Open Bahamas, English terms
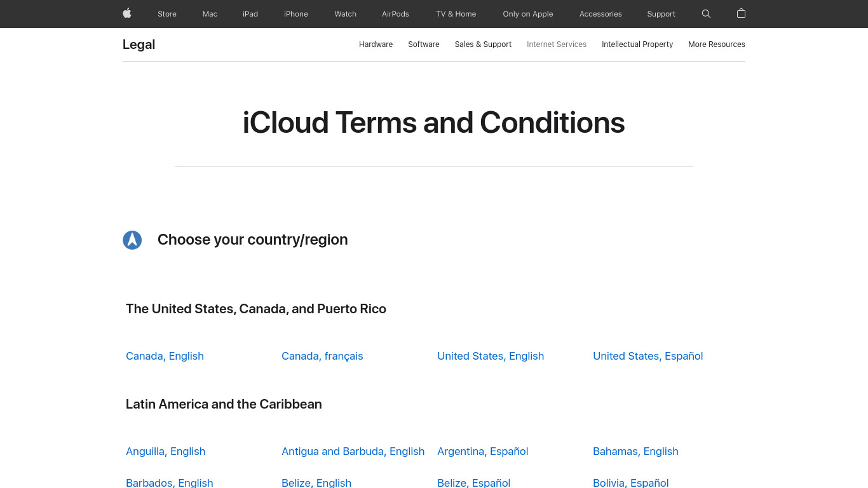 (x=635, y=451)
